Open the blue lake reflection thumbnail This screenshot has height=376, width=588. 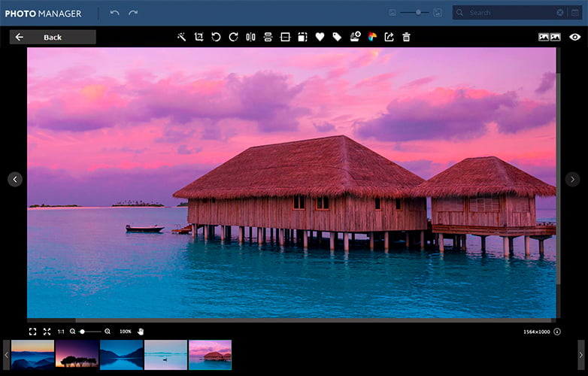tap(121, 355)
